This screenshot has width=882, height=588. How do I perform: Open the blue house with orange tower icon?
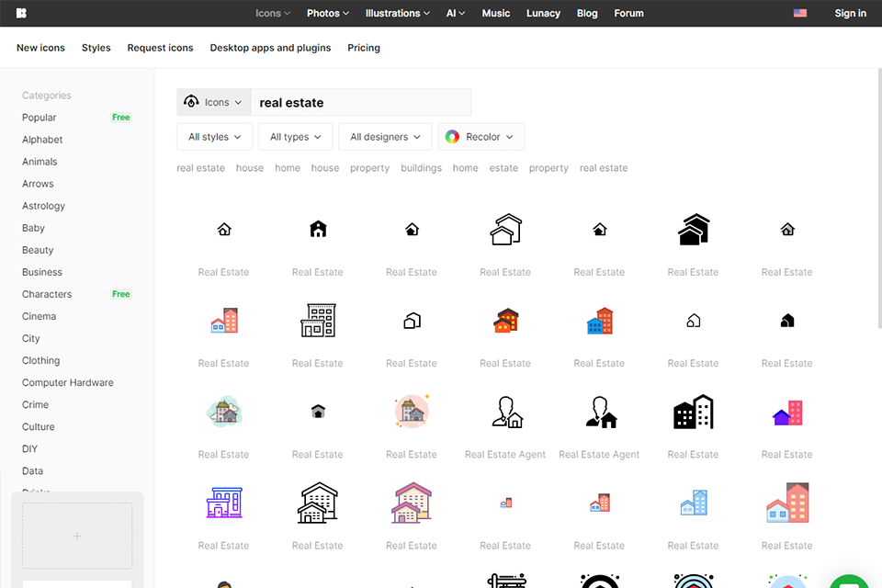pos(600,320)
